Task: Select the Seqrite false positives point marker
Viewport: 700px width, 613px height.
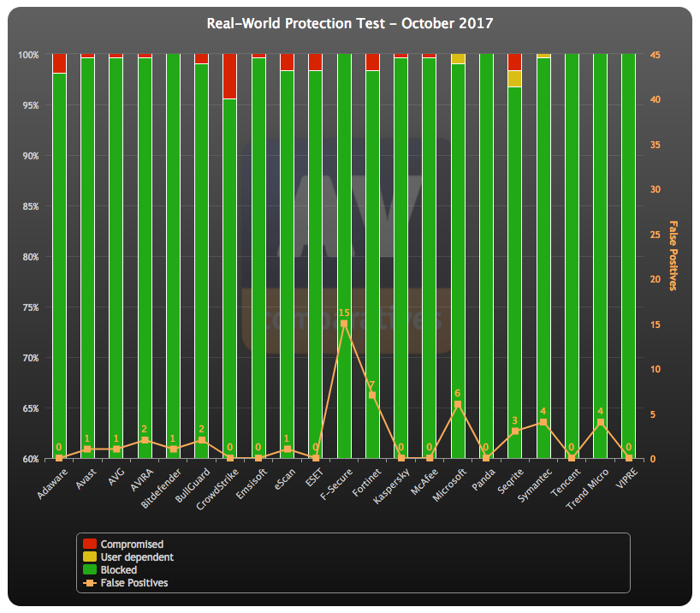Action: pyautogui.click(x=514, y=431)
